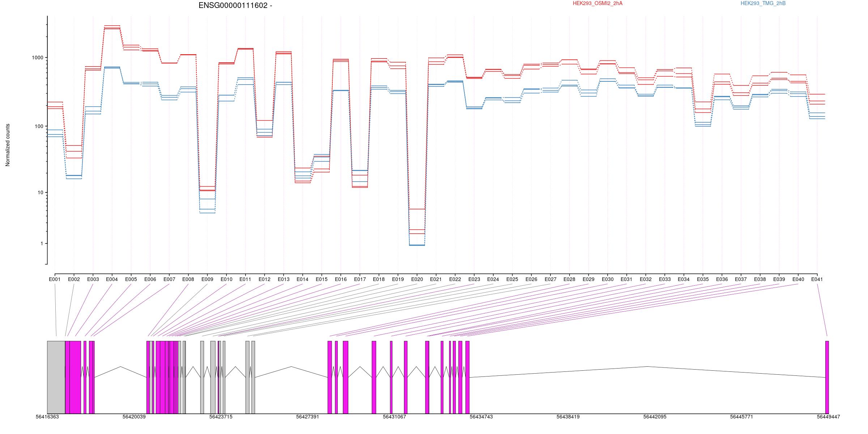
Task: Select exon label E026
Action: (531, 279)
